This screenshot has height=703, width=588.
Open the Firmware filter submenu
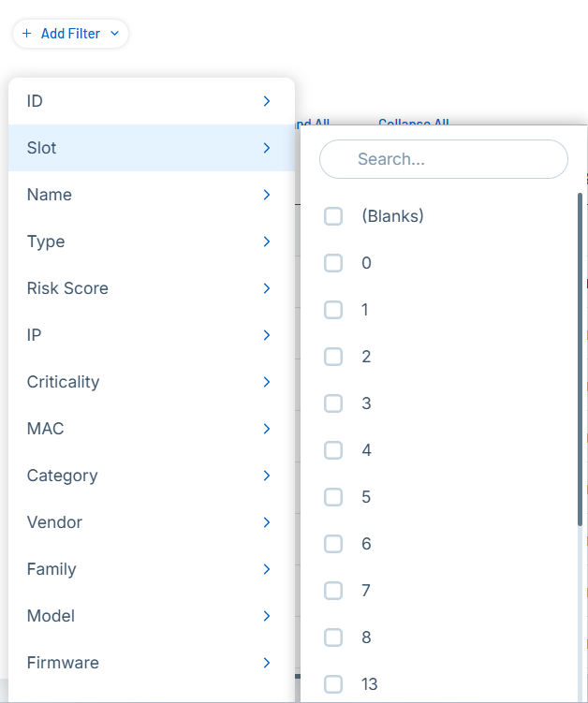150,663
